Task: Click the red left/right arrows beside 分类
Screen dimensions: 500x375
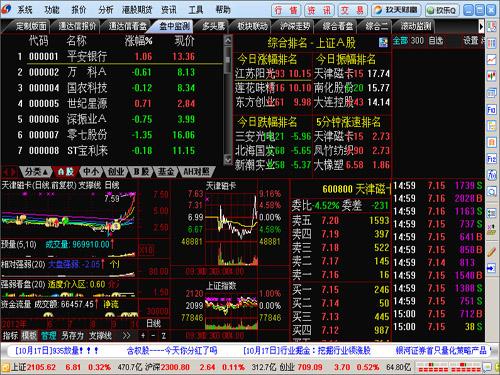Action: [9, 172]
